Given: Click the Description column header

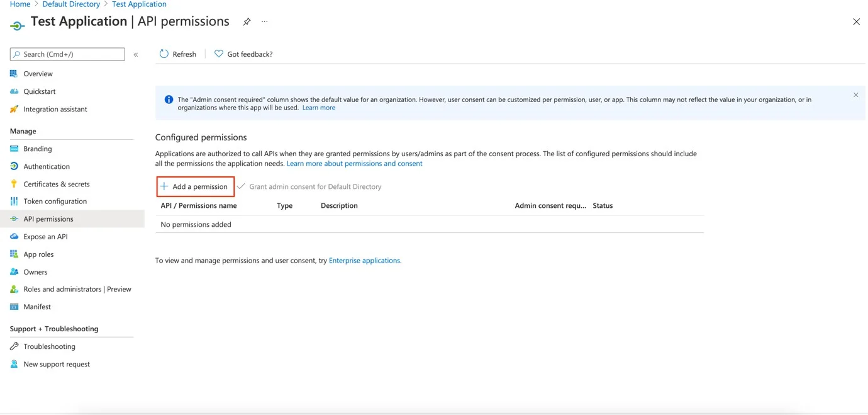Looking at the screenshot, I should click(x=339, y=205).
